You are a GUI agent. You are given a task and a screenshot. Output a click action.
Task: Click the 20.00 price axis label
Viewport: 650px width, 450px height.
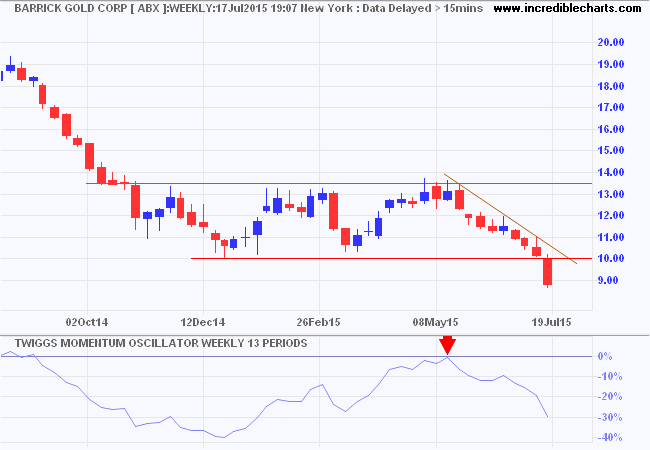point(611,42)
